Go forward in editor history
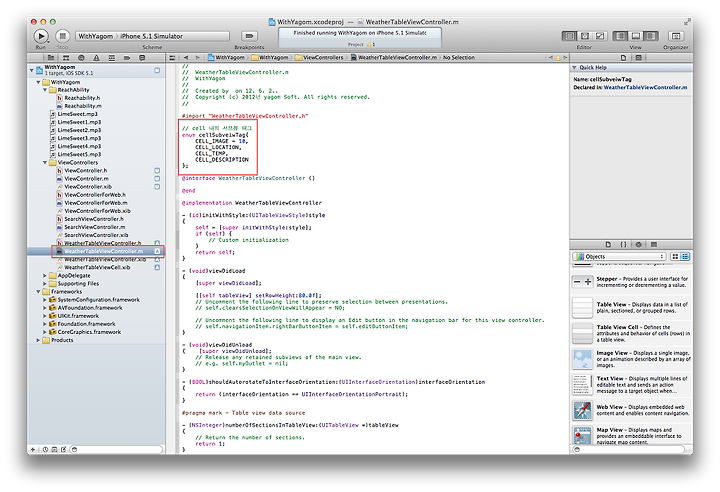This screenshot has height=492, width=720. coord(198,58)
